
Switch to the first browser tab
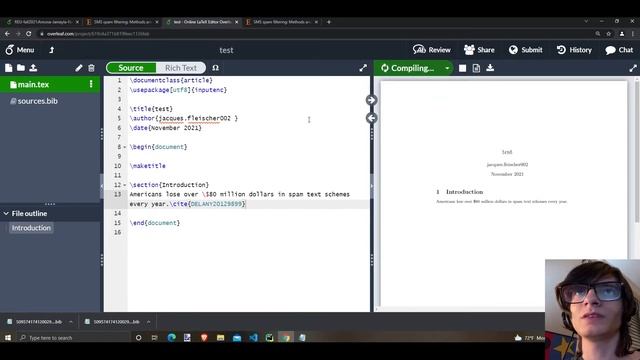pyautogui.click(x=41, y=22)
